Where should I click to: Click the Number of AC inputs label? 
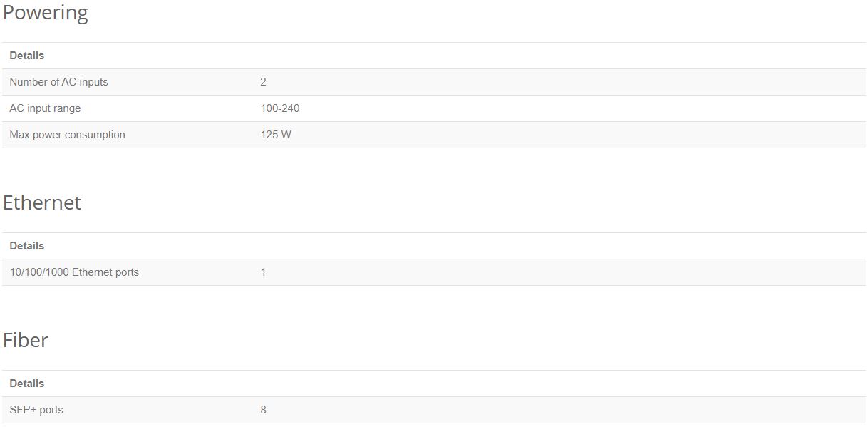[58, 82]
